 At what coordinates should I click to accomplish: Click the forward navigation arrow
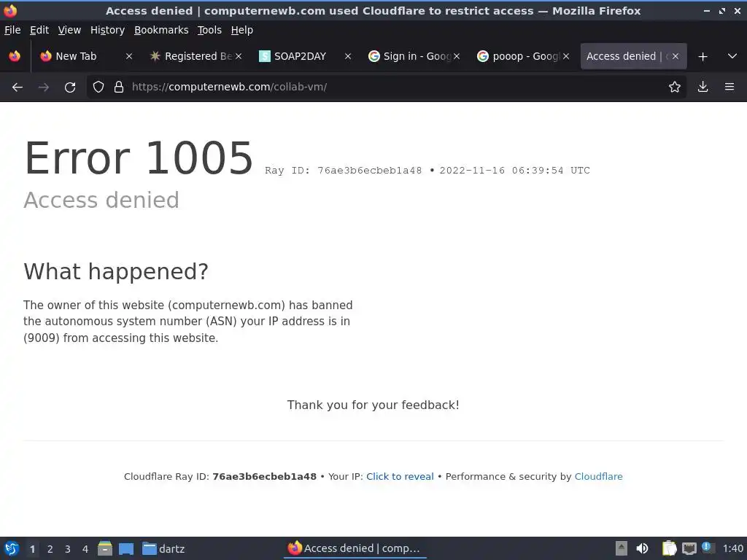click(x=44, y=87)
